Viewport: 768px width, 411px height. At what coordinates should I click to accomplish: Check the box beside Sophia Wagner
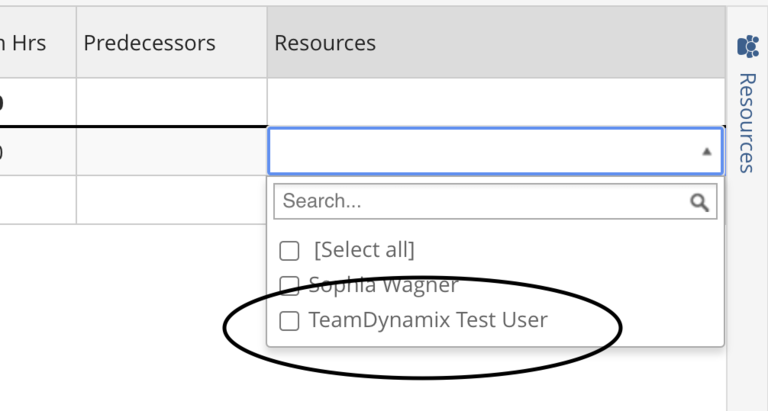[x=290, y=286]
